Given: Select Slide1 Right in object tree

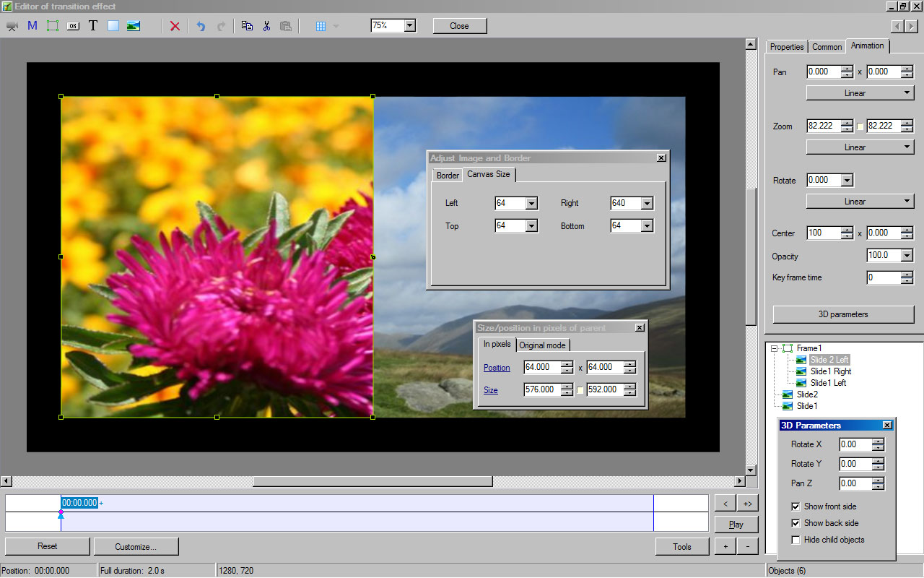Looking at the screenshot, I should click(x=830, y=371).
